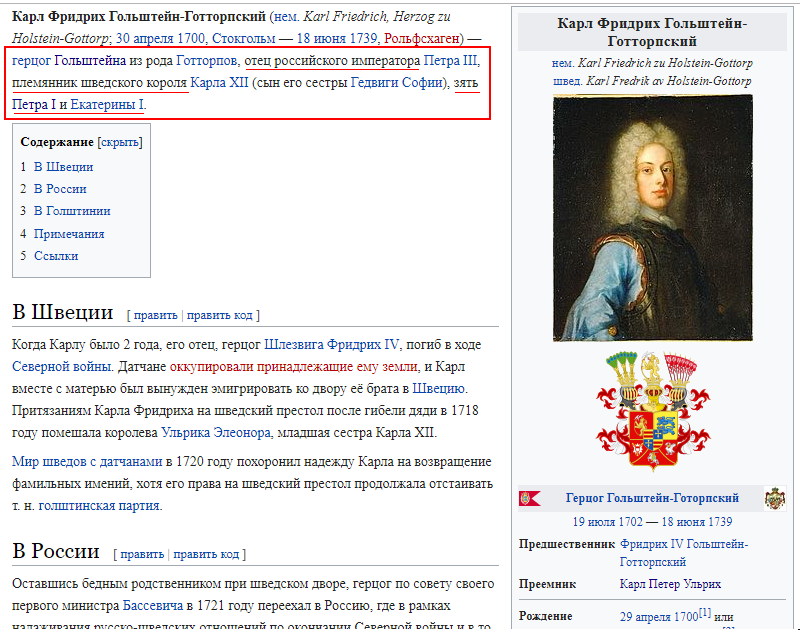Open the нем. language link in the intro

tap(286, 16)
